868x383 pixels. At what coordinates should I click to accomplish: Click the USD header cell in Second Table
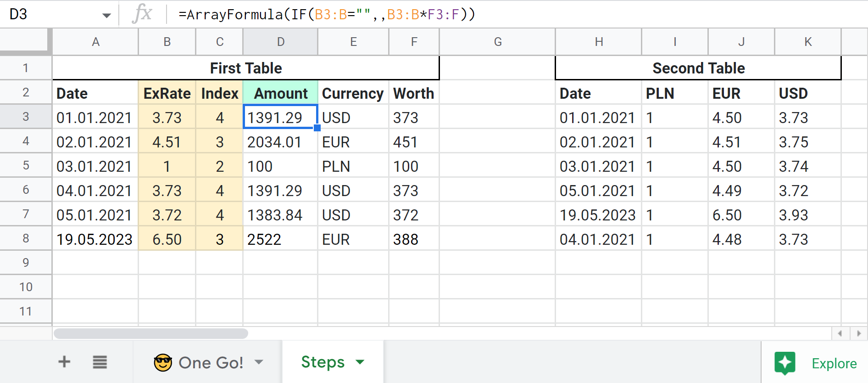pos(808,93)
